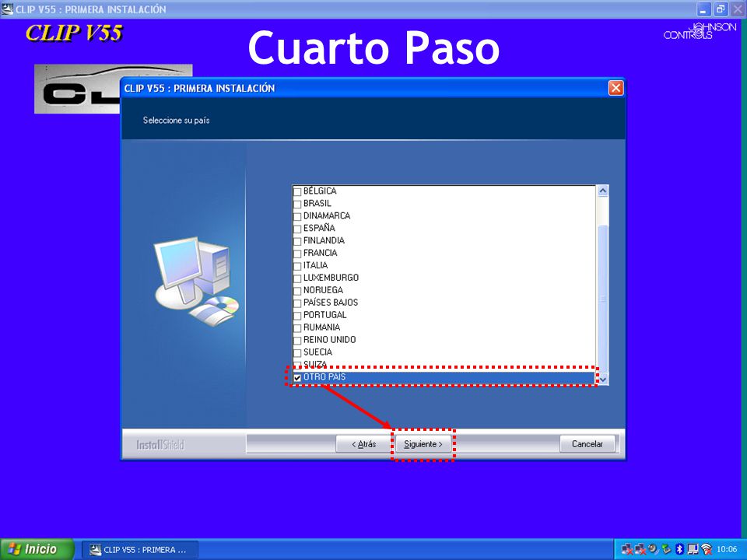Cancel the installation with Cancelar

click(587, 444)
